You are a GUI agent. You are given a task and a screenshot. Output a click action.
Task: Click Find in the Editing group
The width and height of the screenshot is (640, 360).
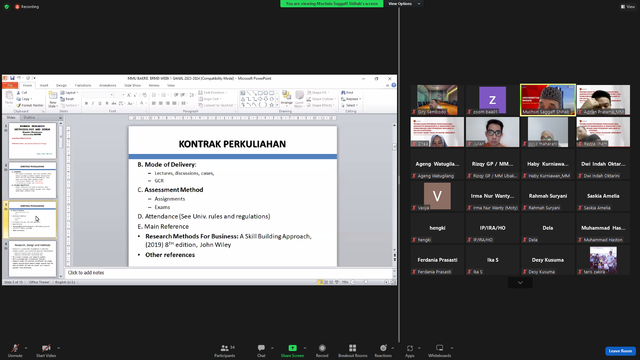click(347, 93)
